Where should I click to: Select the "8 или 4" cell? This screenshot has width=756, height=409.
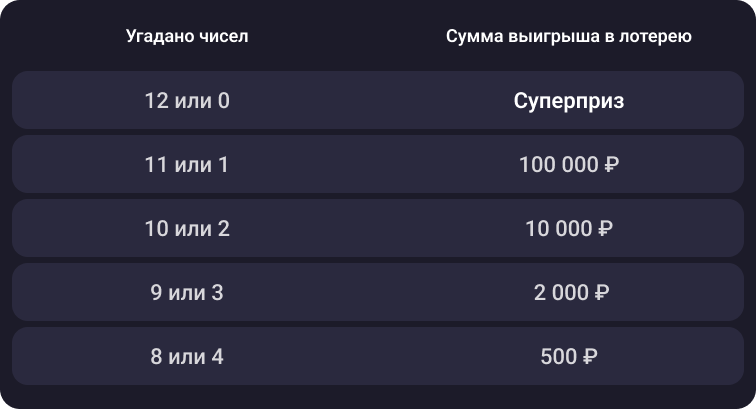[187, 357]
